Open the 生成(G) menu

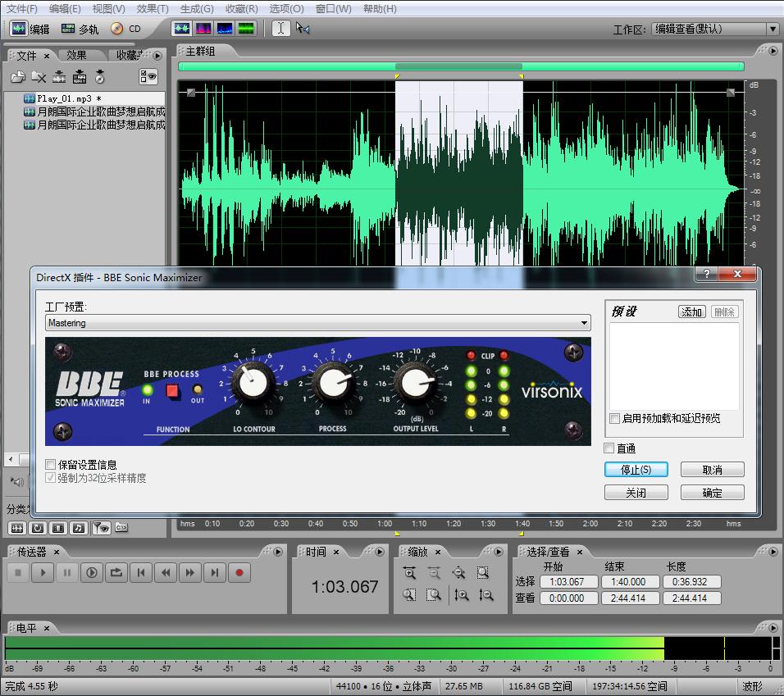click(x=197, y=8)
